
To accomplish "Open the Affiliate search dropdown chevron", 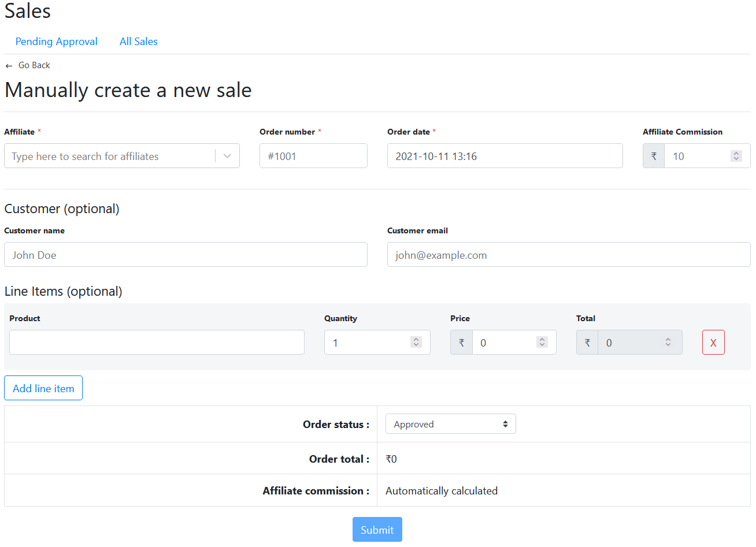I will point(227,156).
